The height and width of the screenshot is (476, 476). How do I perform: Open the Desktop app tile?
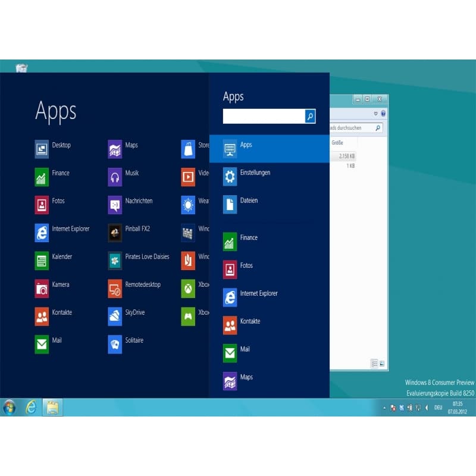[53, 149]
